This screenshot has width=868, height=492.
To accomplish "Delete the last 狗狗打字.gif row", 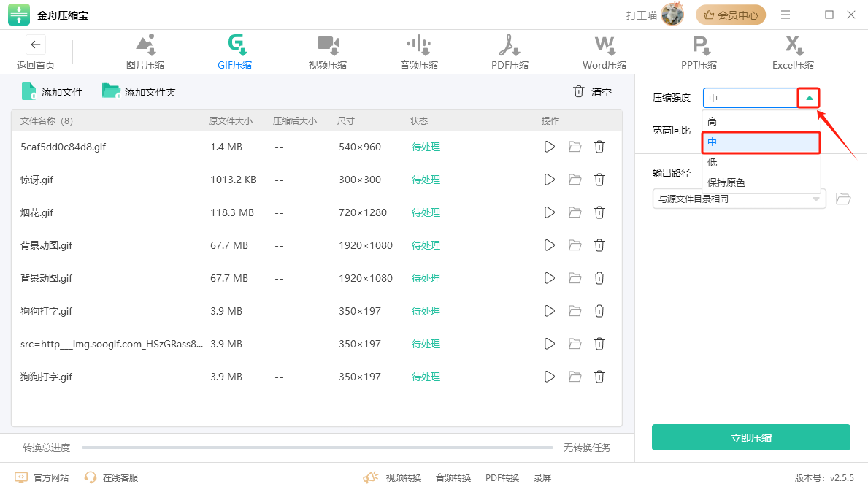I will coord(599,377).
